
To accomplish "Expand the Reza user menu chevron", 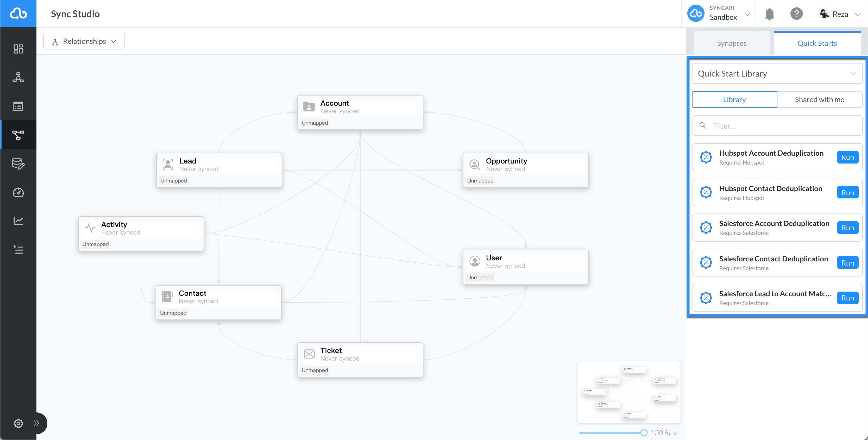I will pyautogui.click(x=858, y=14).
